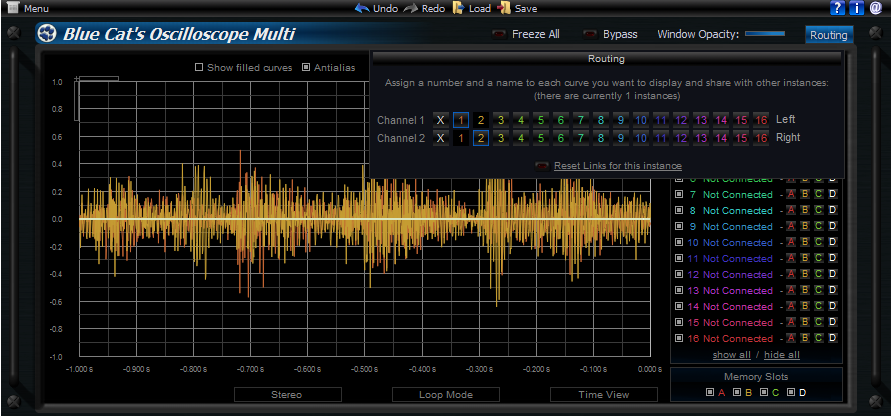Toggle visibility of curve 7
The image size is (891, 416).
(678, 194)
